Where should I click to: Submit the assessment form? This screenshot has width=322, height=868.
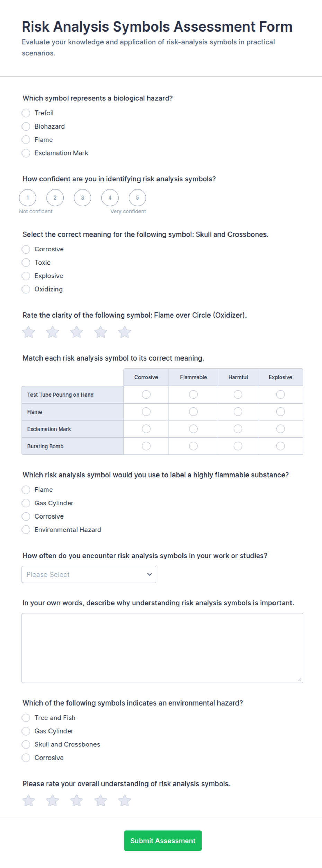point(163,841)
